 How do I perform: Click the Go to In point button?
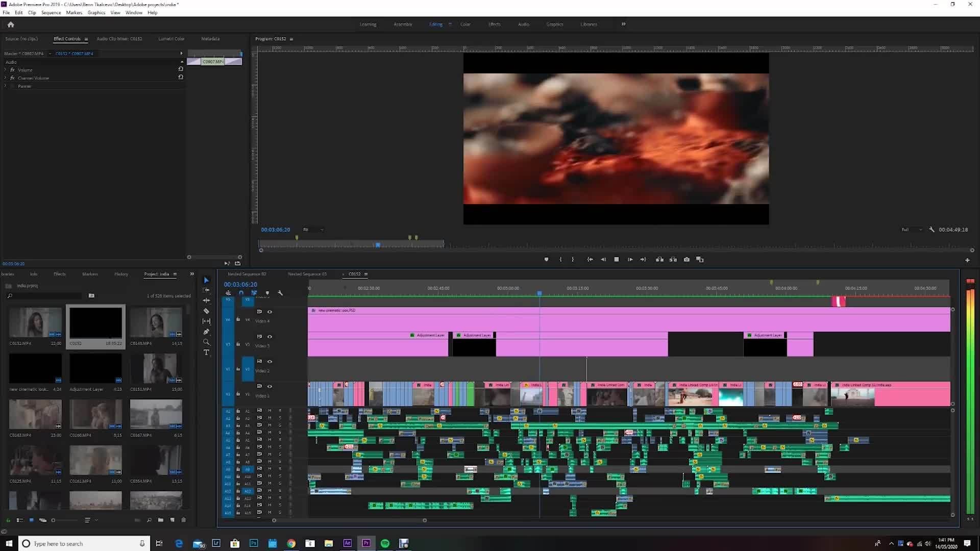point(590,260)
